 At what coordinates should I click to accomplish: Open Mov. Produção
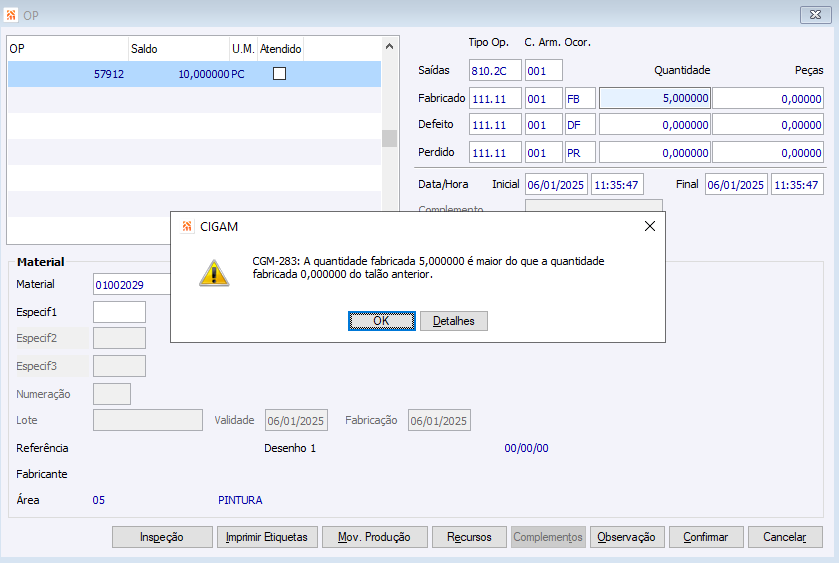(375, 537)
